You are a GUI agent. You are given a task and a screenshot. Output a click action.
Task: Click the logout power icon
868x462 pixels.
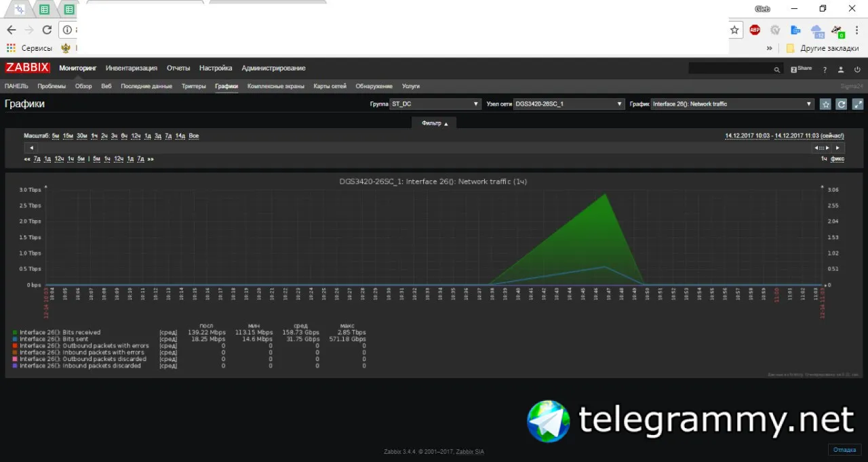857,69
